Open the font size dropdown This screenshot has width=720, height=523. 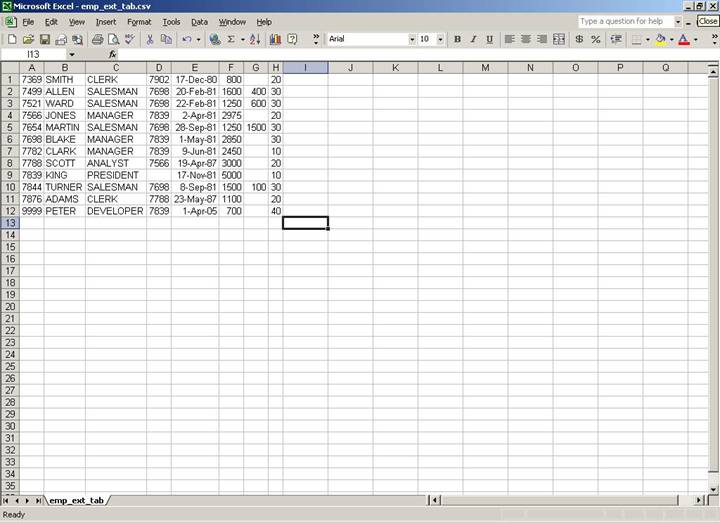[440, 39]
